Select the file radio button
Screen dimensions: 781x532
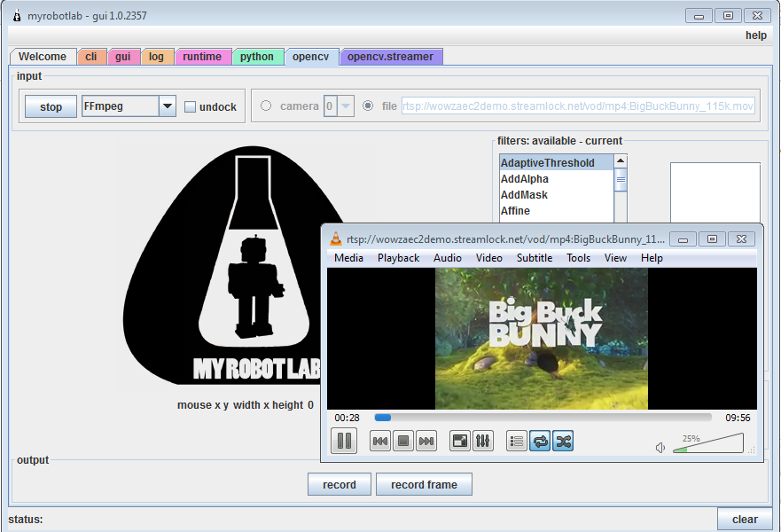[368, 106]
